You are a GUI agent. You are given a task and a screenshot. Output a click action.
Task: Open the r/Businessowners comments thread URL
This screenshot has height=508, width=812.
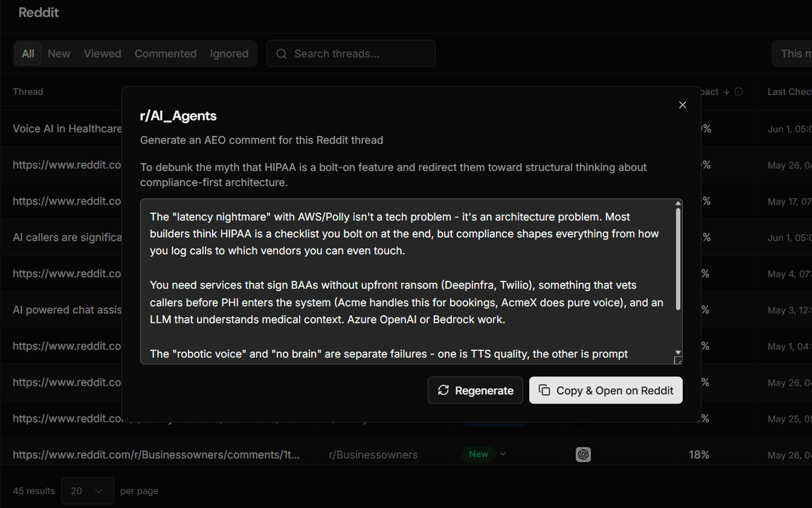156,455
